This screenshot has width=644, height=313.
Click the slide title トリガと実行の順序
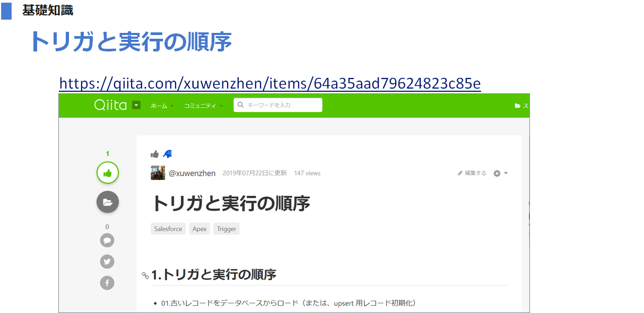pos(131,41)
